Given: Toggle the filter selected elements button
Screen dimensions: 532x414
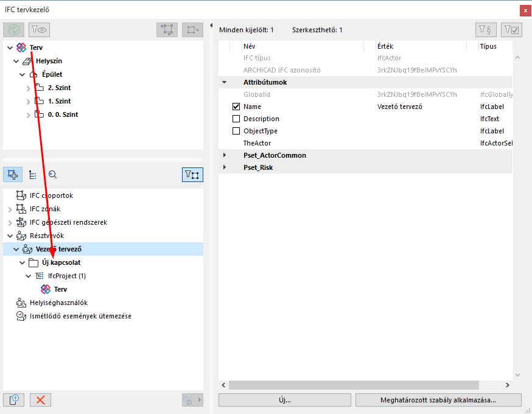Looking at the screenshot, I should (192, 175).
